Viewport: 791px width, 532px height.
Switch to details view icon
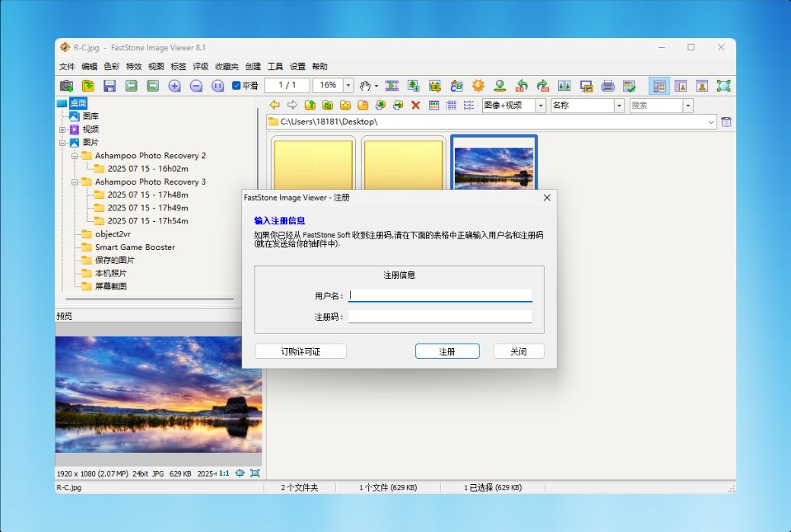[x=452, y=105]
